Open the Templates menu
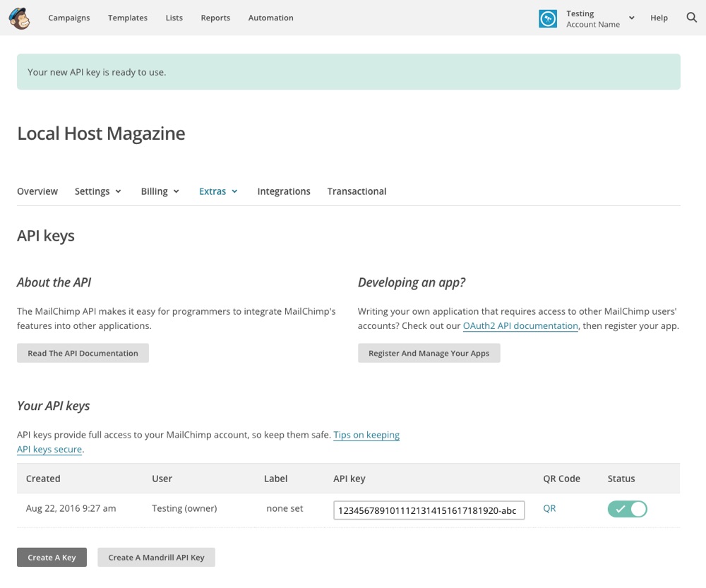706x588 pixels. click(127, 18)
